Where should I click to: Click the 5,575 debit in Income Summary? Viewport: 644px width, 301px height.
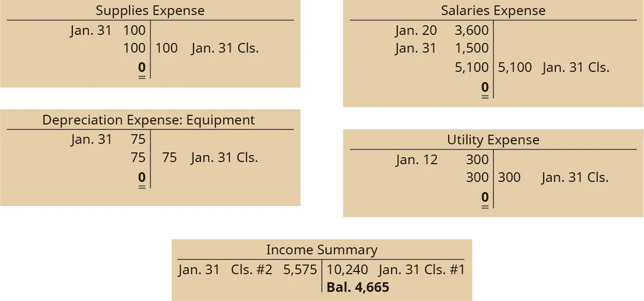(300, 269)
